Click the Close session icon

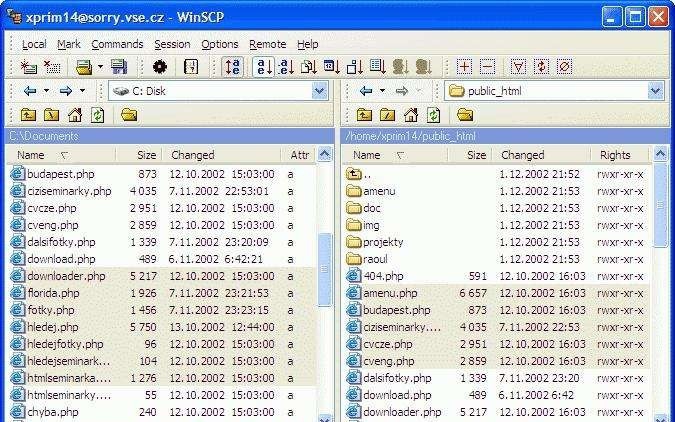click(x=52, y=67)
